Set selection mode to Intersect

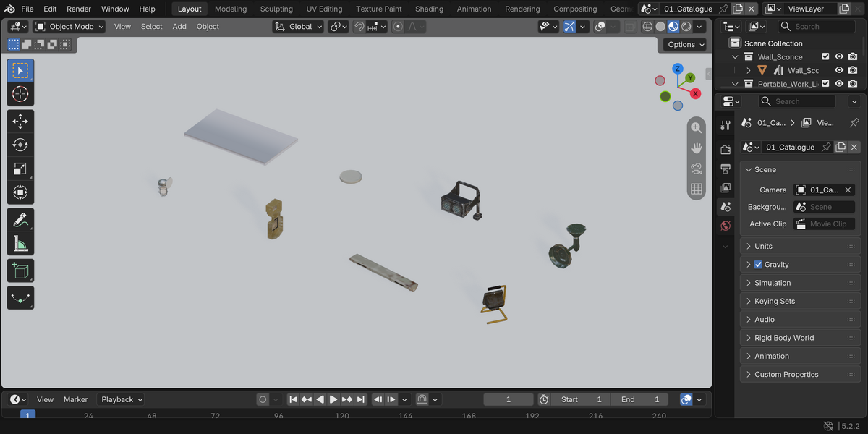(65, 44)
